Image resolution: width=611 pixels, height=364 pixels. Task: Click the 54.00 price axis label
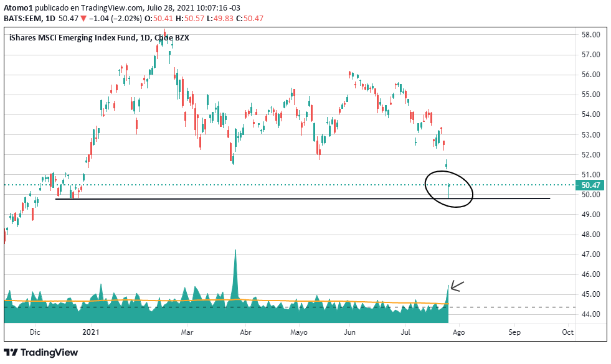[590, 114]
